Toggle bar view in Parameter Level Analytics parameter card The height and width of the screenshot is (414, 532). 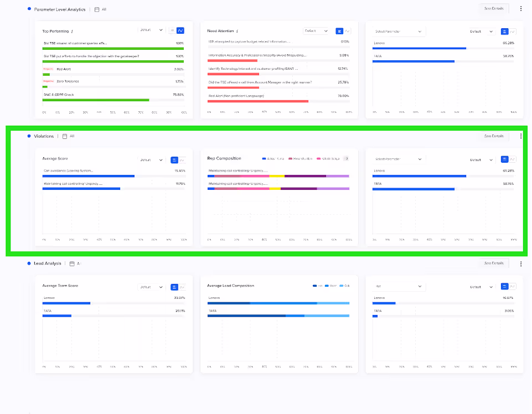click(504, 32)
